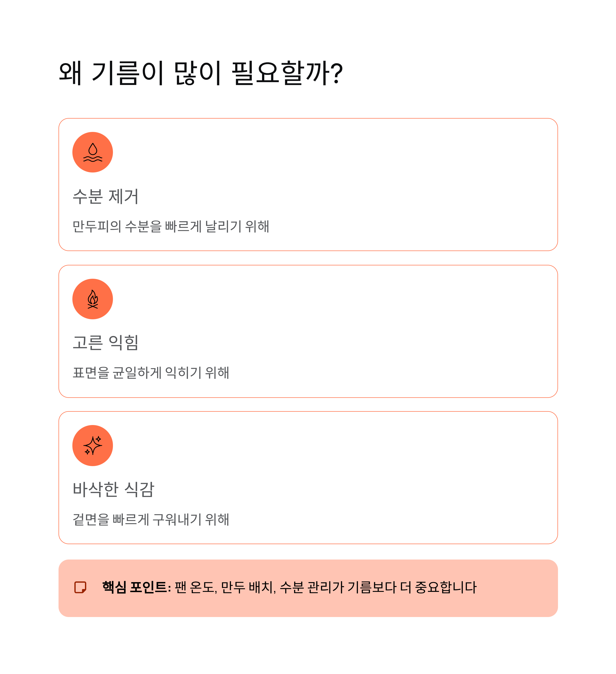The height and width of the screenshot is (674, 616).
Task: Click the water drop icon above 수분 제거
Action: point(93,152)
